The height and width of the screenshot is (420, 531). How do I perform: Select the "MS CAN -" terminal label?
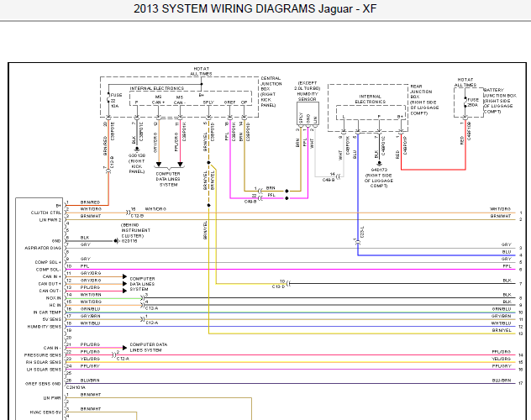click(x=180, y=100)
